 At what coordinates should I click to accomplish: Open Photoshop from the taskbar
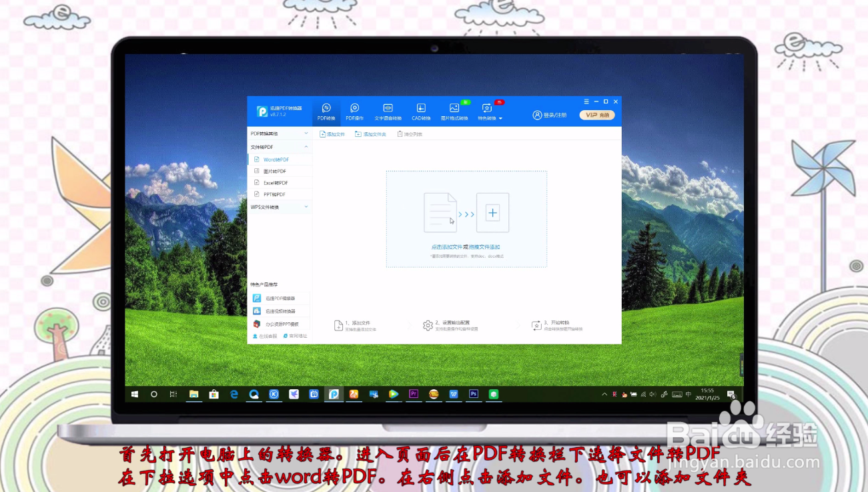pos(474,395)
